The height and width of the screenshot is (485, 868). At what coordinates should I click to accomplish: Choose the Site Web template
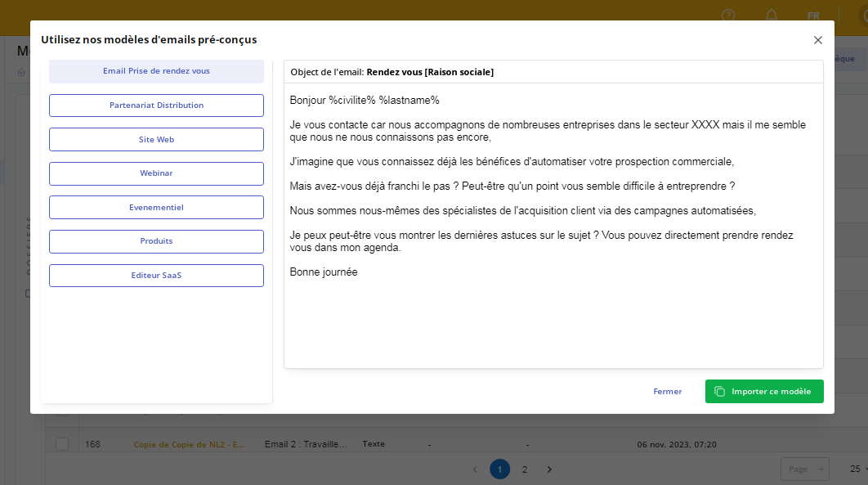[x=156, y=140]
